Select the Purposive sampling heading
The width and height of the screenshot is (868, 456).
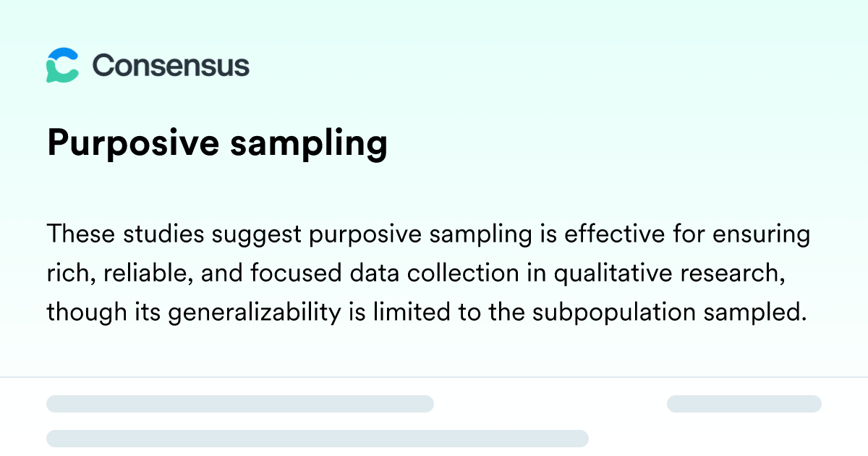coord(217,143)
